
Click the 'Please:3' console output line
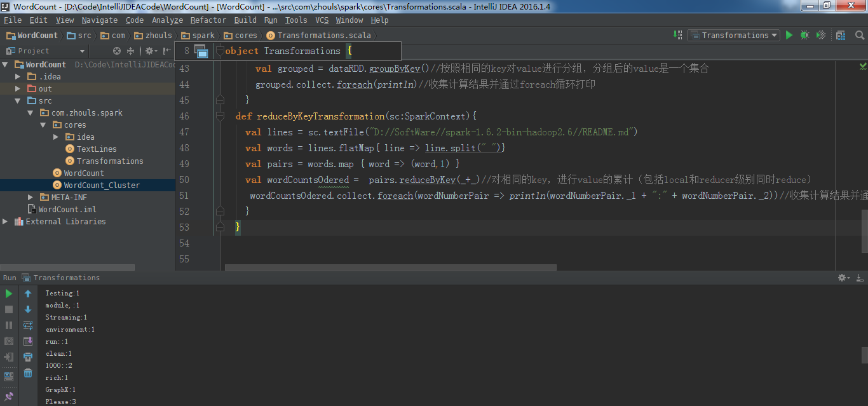tap(60, 402)
